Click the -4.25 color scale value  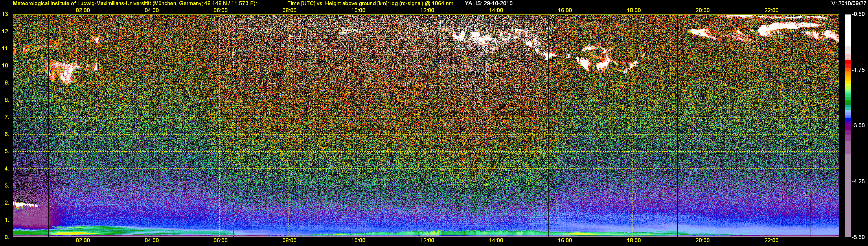click(858, 181)
